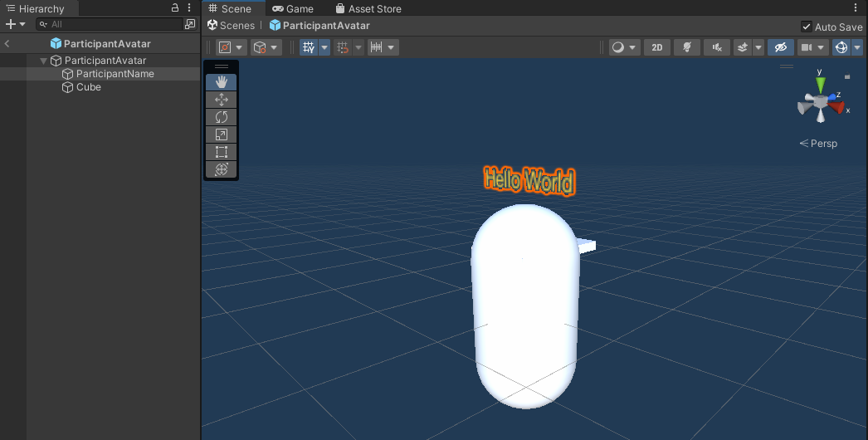The height and width of the screenshot is (440, 868).
Task: Select the Scale tool
Action: click(221, 134)
